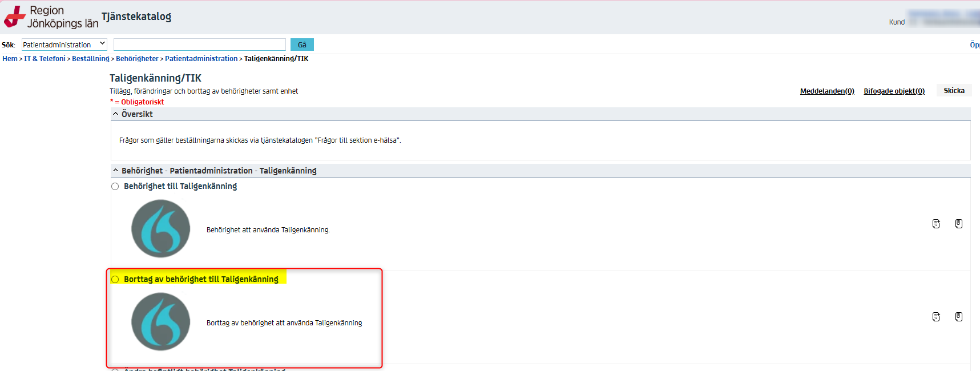Select the Borttag av behörighet till Taligenkänning option
Viewport: 980px width, 371px height.
(115, 280)
